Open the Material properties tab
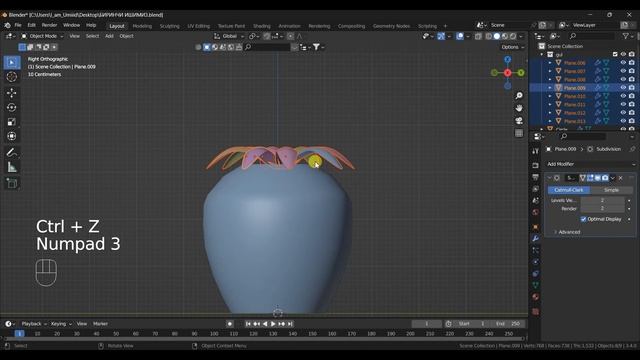640x360 pixels. tap(536, 297)
